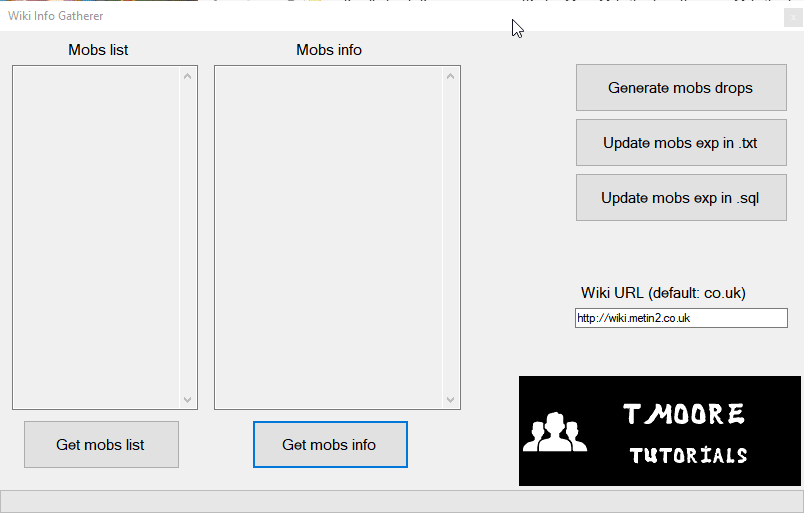This screenshot has height=513, width=804.
Task: Select Update mobs exp in .sql
Action: point(681,198)
